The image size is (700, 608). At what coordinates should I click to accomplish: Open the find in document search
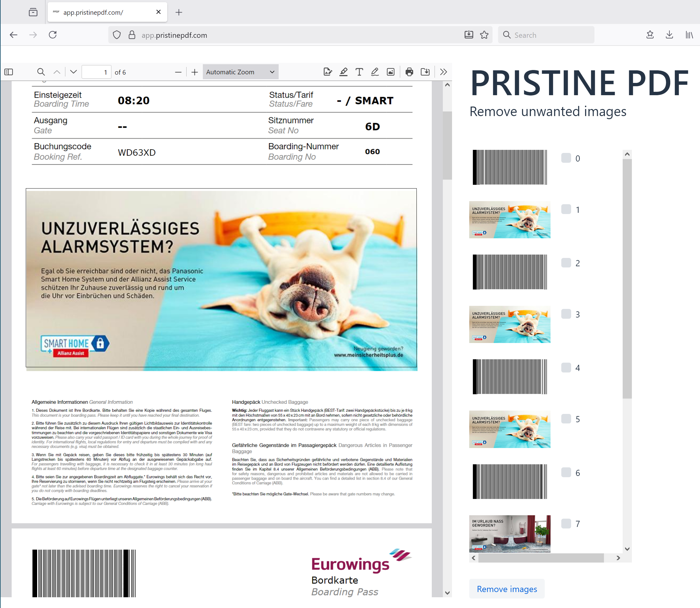pos(41,72)
